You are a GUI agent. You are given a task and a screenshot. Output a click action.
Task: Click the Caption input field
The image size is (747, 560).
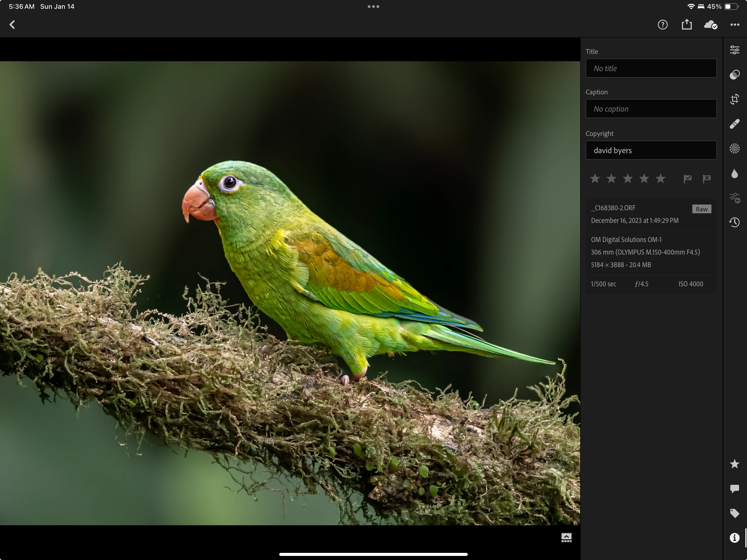pyautogui.click(x=651, y=109)
